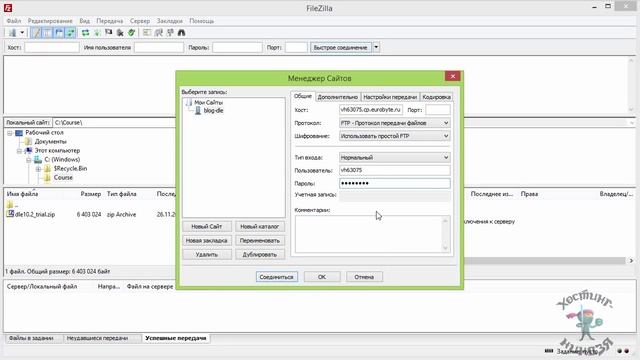The width and height of the screenshot is (640, 360).
Task: Open the Закладки menu
Action: tap(169, 21)
